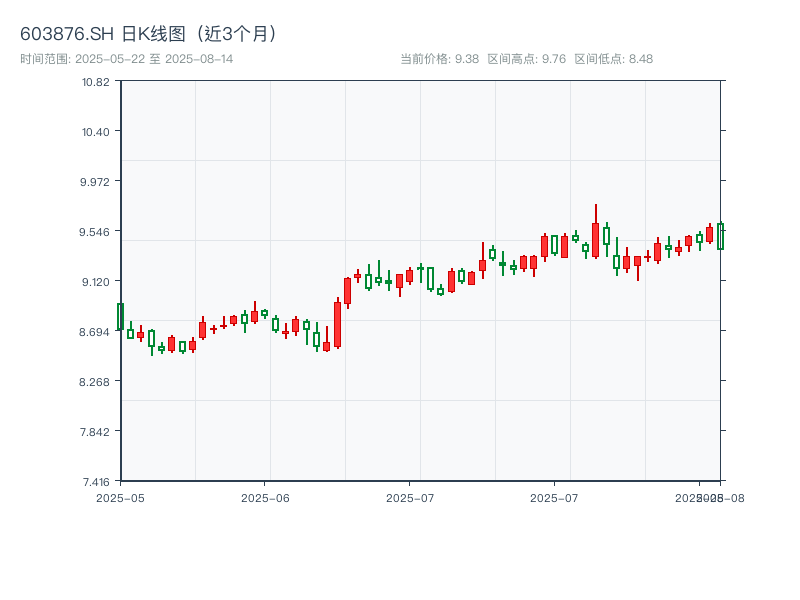
Task: Select the 7.416 bottom axis value
Action: [x=96, y=481]
